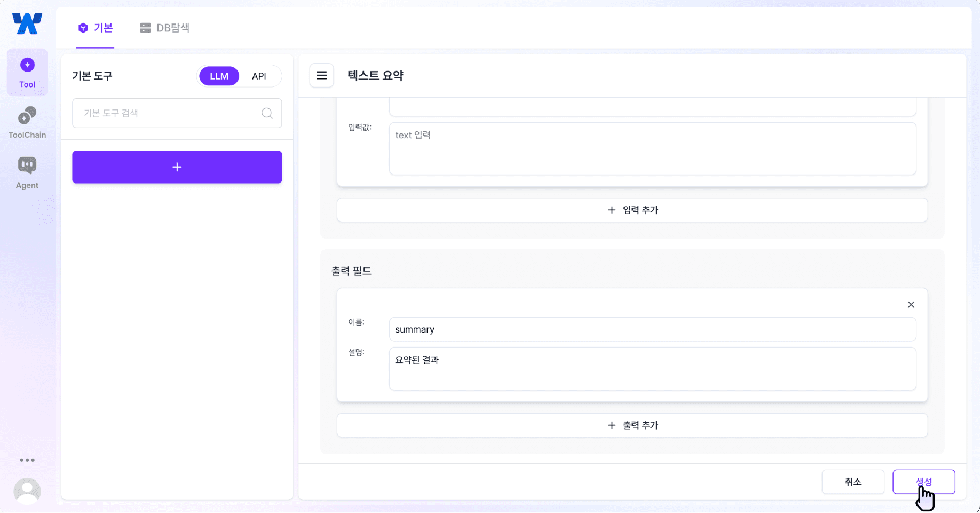
Task: Click the W logo in the top corner
Action: (x=27, y=23)
